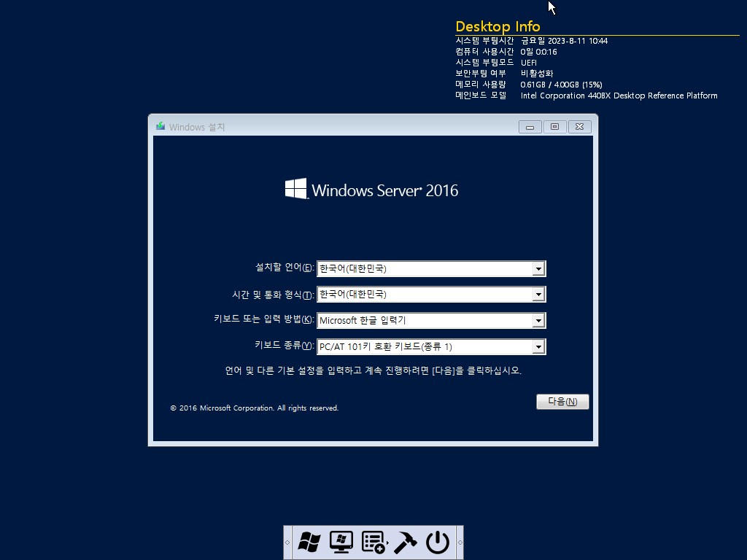Click the 다음(N) button
Image resolution: width=747 pixels, height=560 pixels.
(562, 402)
